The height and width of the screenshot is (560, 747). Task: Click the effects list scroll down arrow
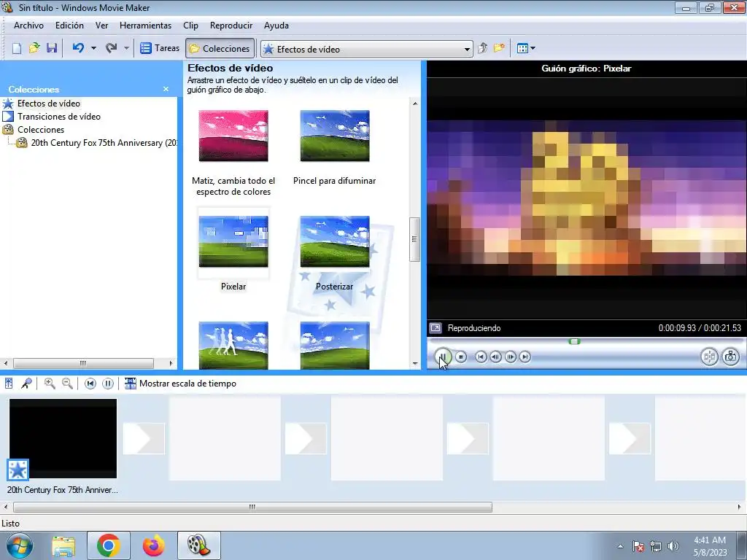(415, 364)
